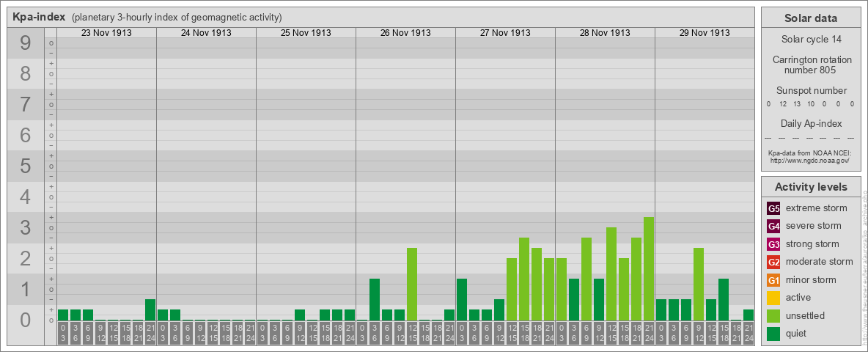
Task: Click the G2 moderate storm icon
Action: click(773, 263)
